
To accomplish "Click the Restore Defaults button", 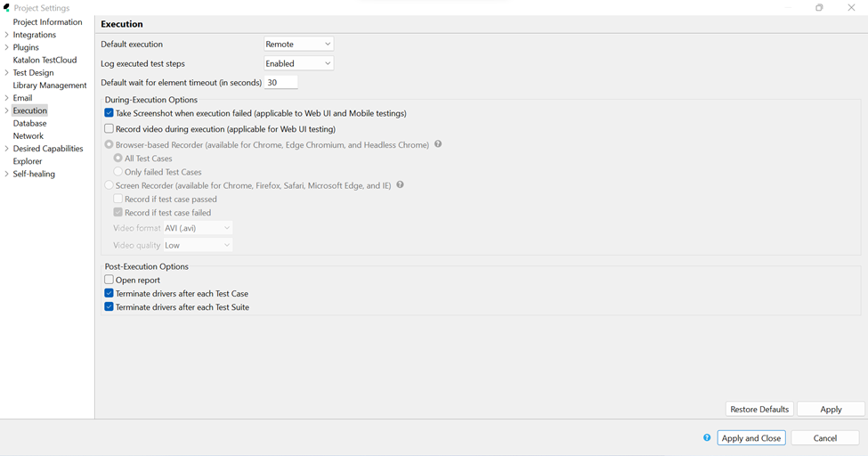I will click(758, 409).
